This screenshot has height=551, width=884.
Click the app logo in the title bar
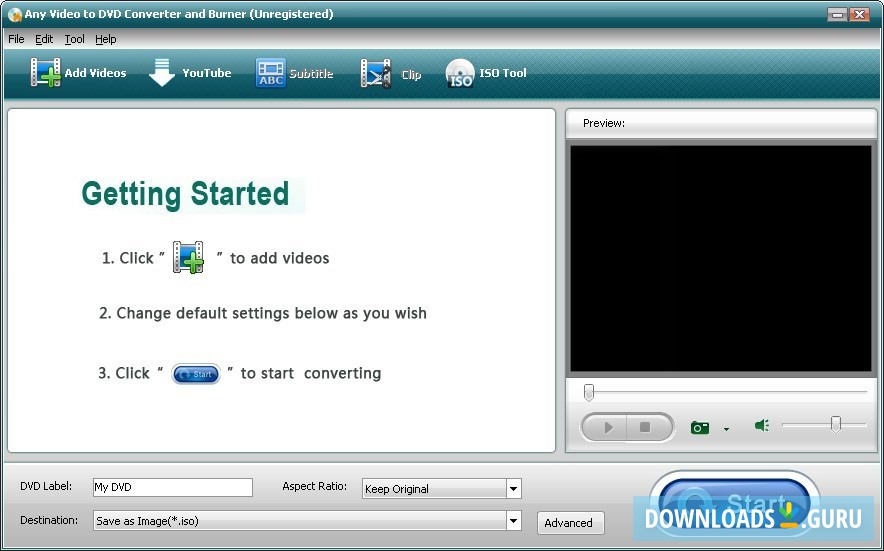pos(15,14)
